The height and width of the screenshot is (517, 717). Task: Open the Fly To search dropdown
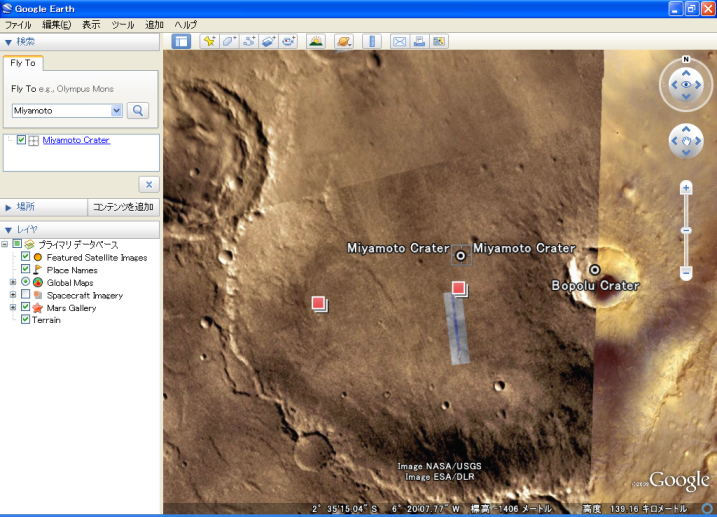click(x=117, y=110)
